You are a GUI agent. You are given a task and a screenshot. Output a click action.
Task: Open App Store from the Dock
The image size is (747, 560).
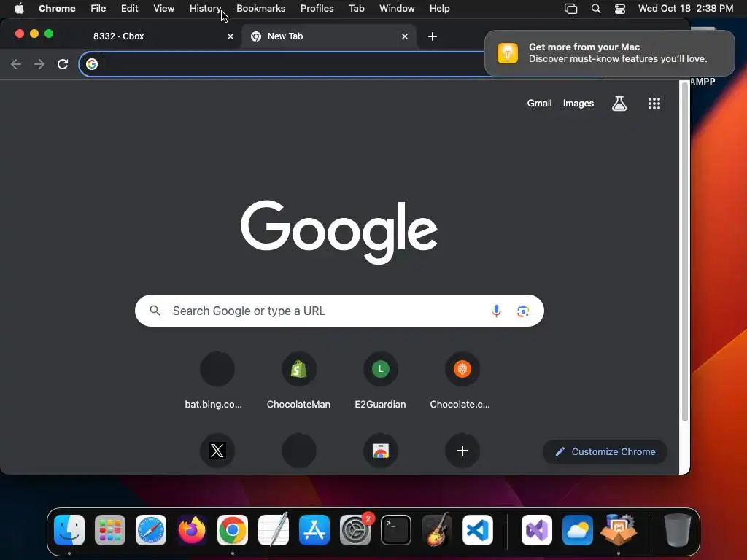[x=314, y=530]
